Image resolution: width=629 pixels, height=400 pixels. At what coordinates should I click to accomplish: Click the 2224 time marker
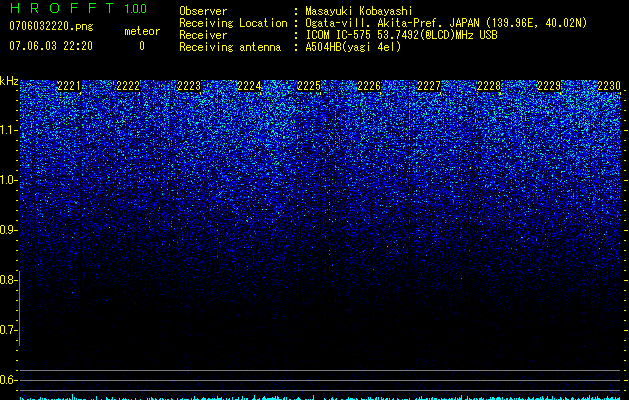coord(249,86)
